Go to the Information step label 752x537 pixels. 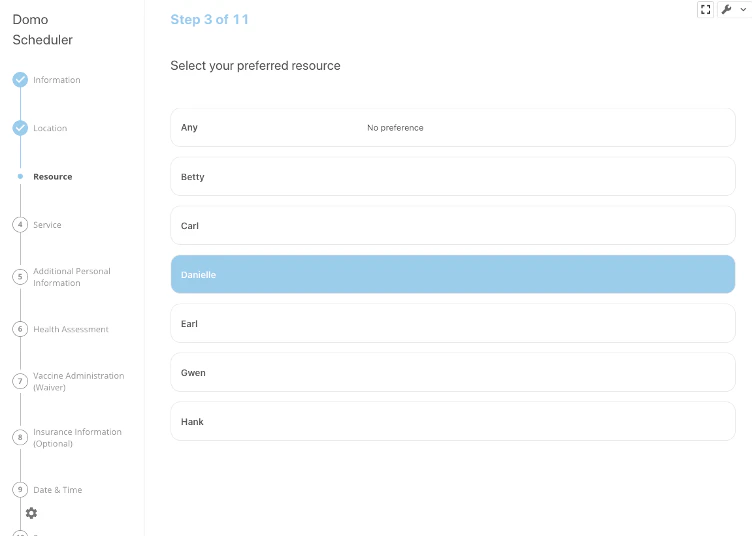[x=57, y=80]
